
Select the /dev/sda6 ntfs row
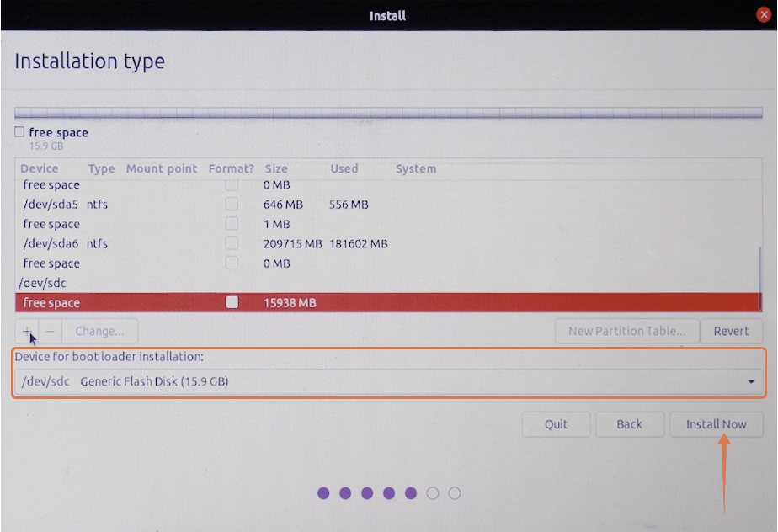click(387, 243)
